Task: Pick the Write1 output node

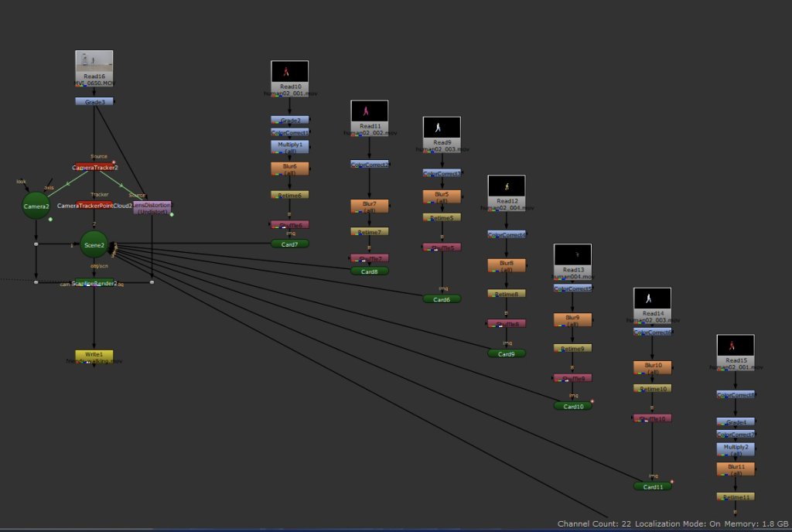Action: tap(94, 356)
